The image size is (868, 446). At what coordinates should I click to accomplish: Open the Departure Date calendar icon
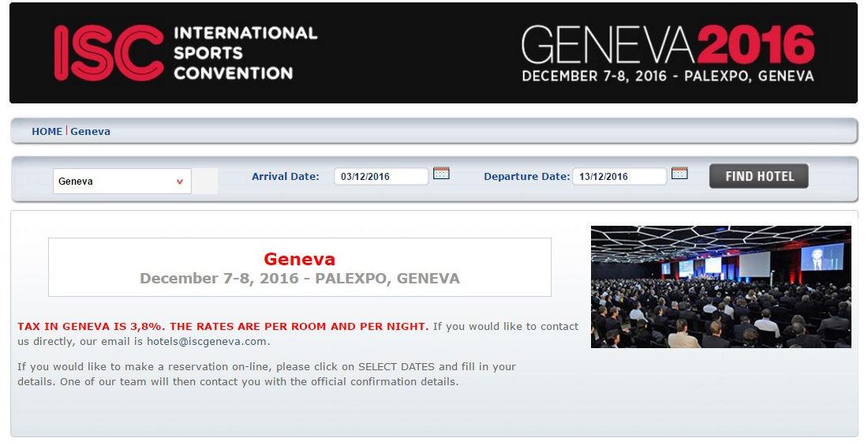click(679, 174)
